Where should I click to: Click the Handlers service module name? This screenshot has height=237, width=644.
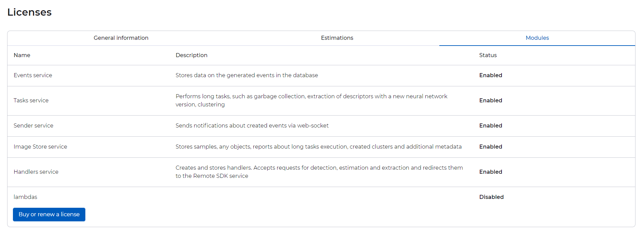[x=36, y=172]
